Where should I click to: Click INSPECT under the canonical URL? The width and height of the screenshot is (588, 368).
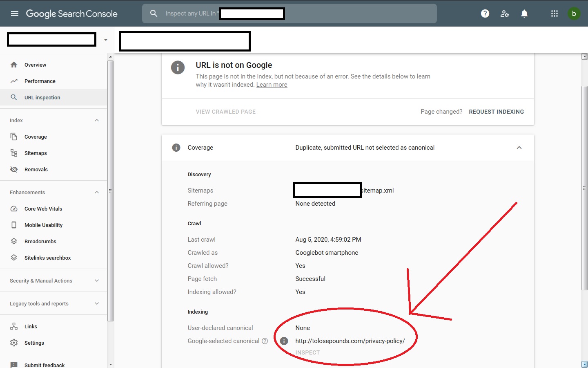click(x=307, y=352)
